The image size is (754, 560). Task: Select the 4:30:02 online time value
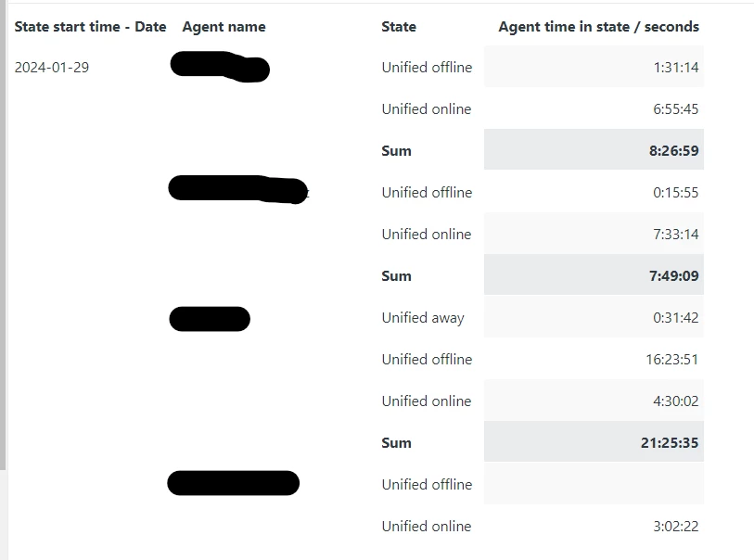(x=675, y=401)
